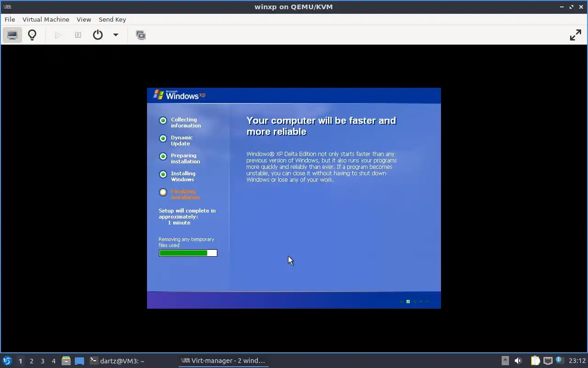
Task: Open the LXQt application menu button
Action: (x=7, y=361)
